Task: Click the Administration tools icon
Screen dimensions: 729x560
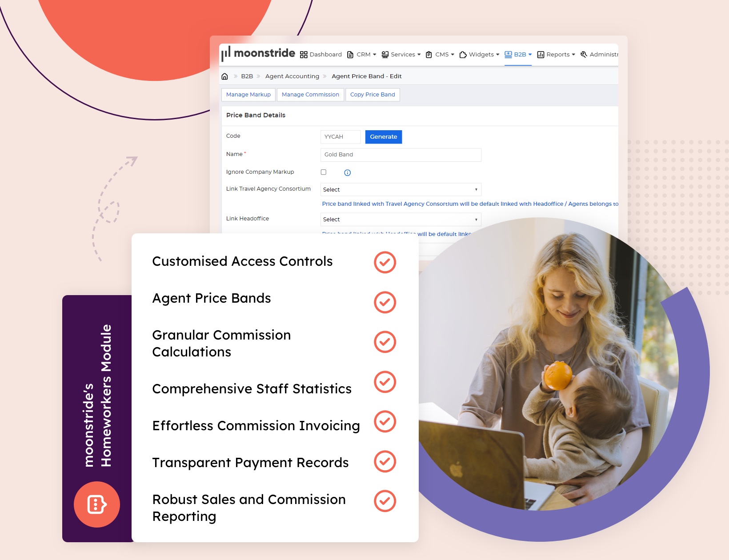Action: click(584, 55)
